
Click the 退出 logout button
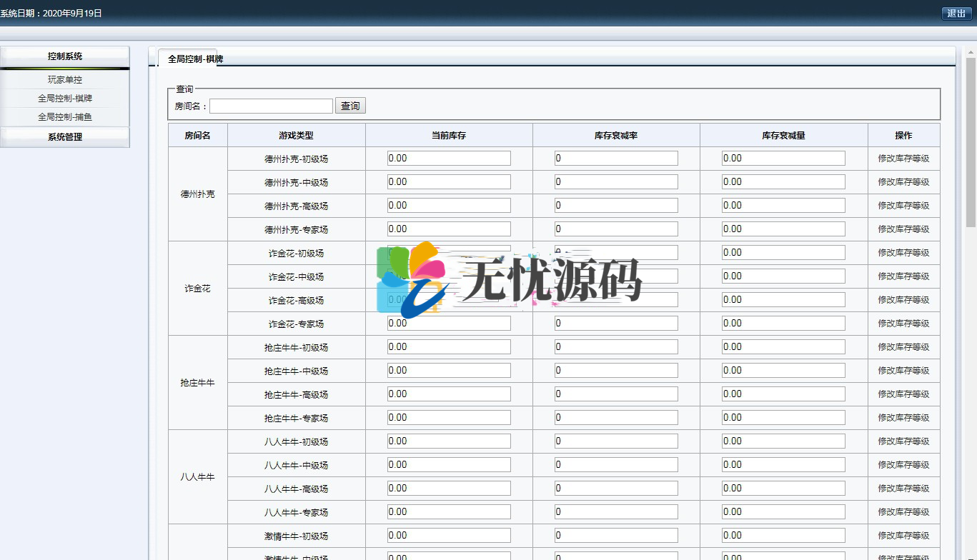pos(958,12)
